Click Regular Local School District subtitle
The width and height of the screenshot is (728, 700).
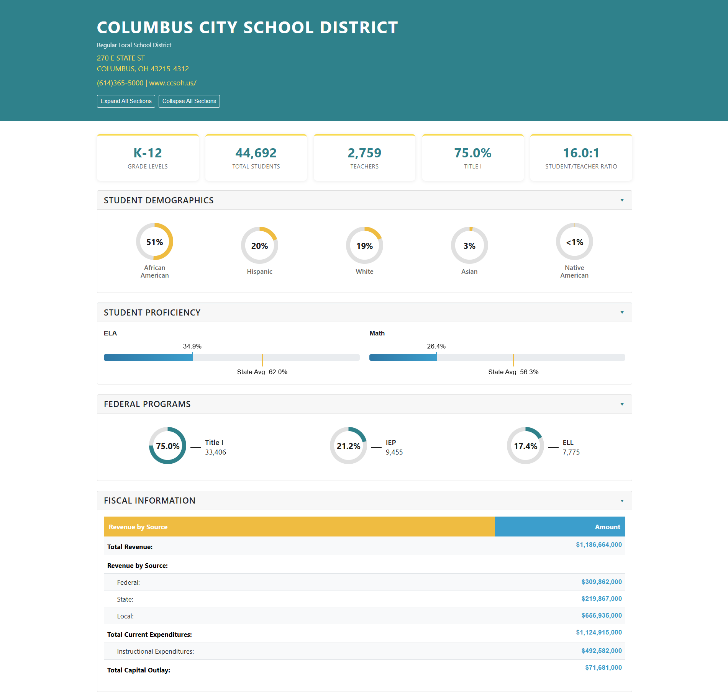tap(134, 45)
